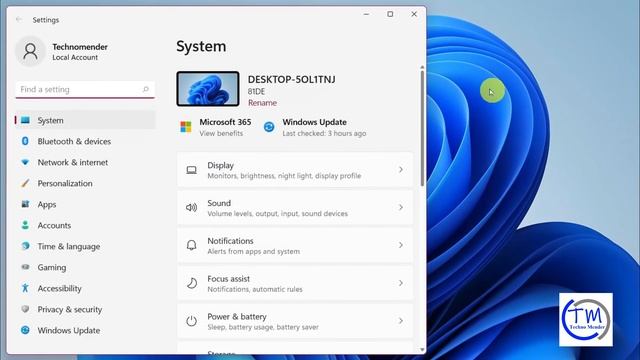Expand the Focus assist chevron
This screenshot has width=640, height=360.
click(x=400, y=283)
